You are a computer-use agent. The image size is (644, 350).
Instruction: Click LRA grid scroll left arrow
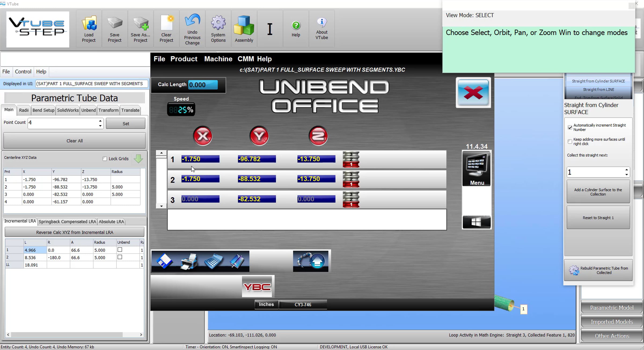(8, 335)
